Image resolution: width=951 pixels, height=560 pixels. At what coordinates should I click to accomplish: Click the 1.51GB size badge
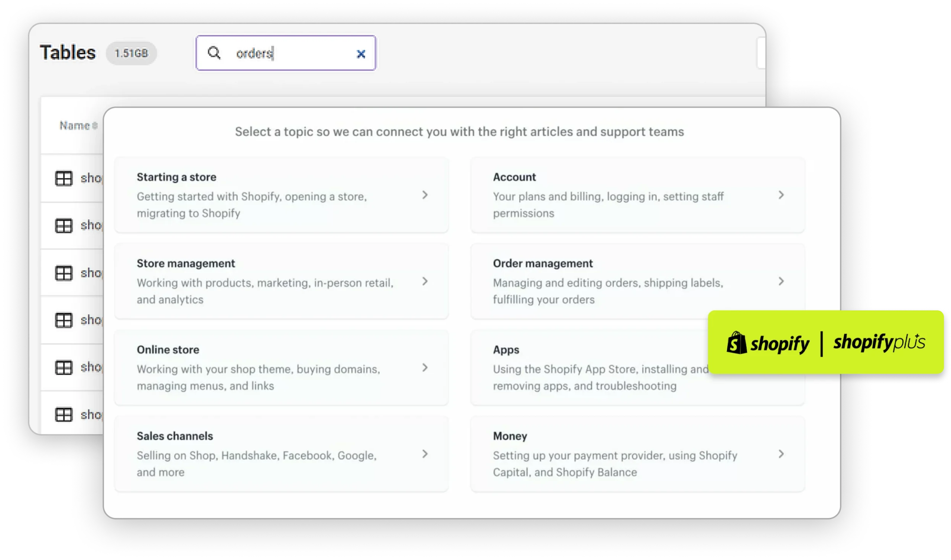click(131, 53)
